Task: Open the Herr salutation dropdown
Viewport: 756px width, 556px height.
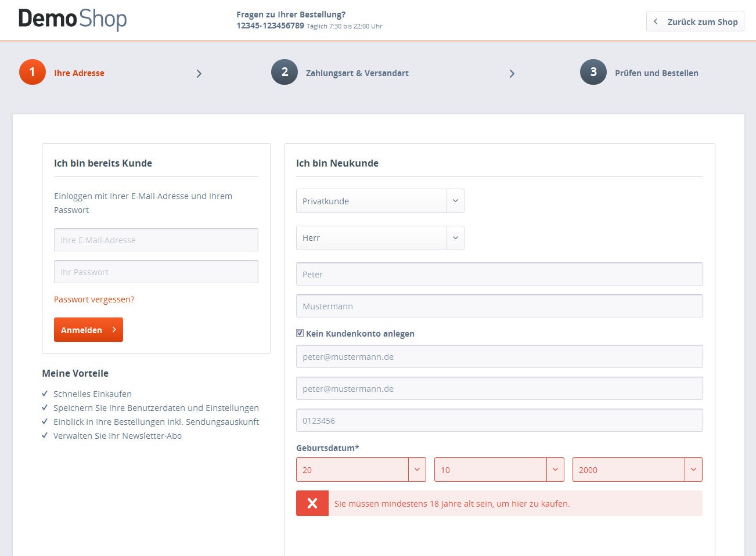Action: point(380,238)
